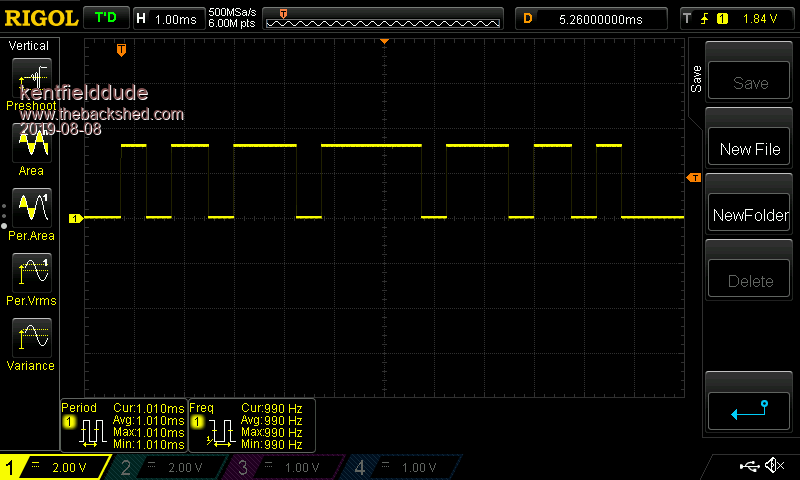
Task: Click the USB status icon
Action: point(749,466)
